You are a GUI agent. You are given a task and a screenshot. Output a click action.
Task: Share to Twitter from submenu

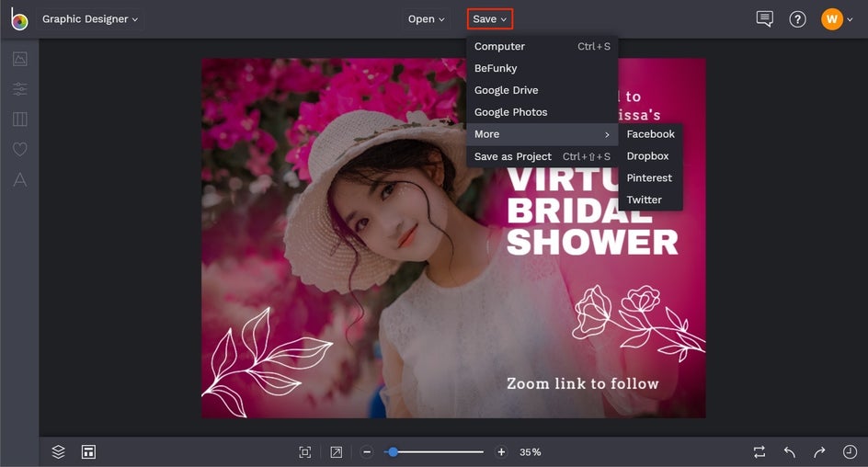point(650,199)
